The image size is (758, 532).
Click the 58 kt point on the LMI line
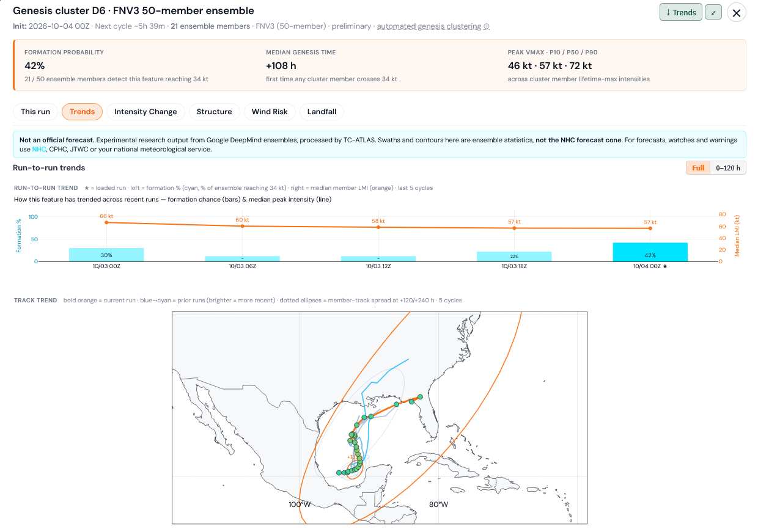(378, 227)
